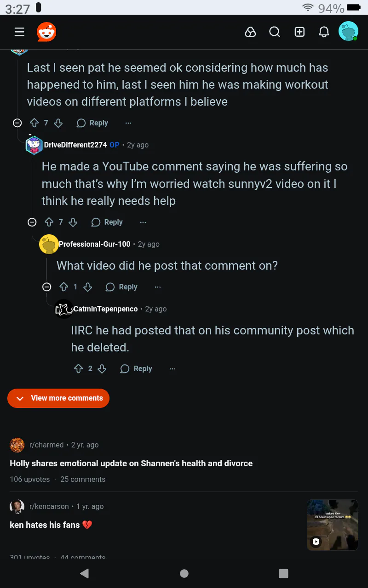Open the search magnifier icon
Screen dimensions: 368x588
point(275,32)
